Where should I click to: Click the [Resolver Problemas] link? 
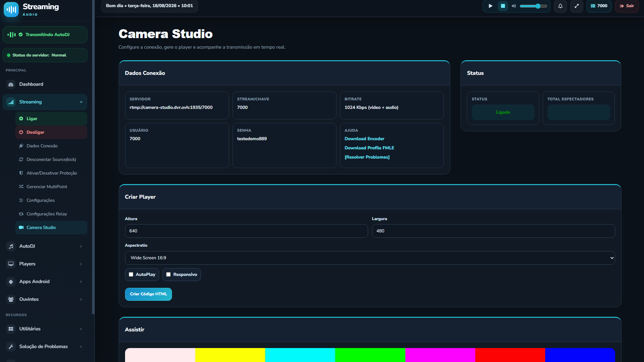367,157
